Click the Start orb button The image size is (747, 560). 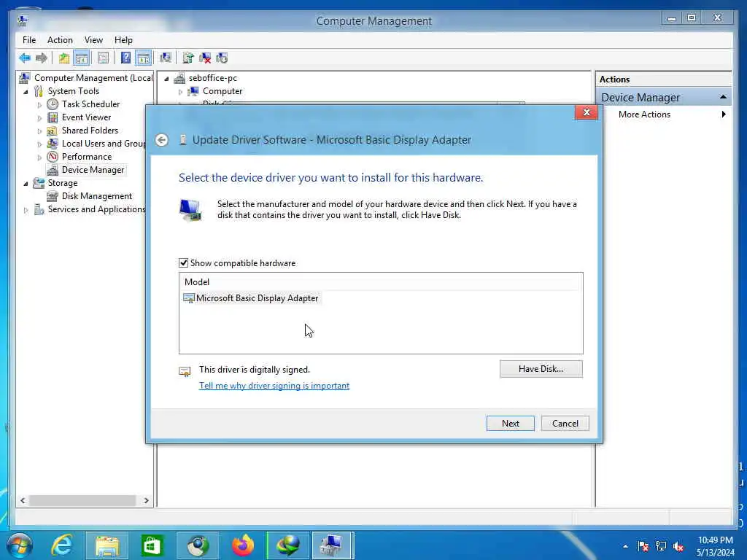coord(20,545)
